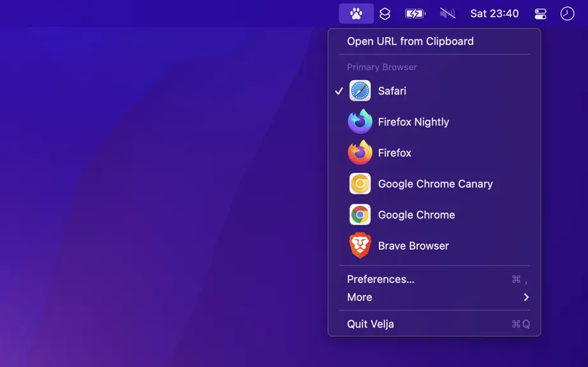Open the stacked layers menu bar icon

tap(385, 14)
